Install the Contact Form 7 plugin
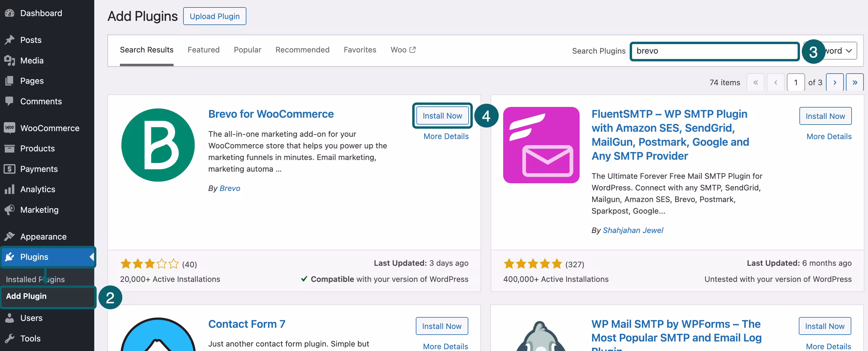 [x=442, y=326]
